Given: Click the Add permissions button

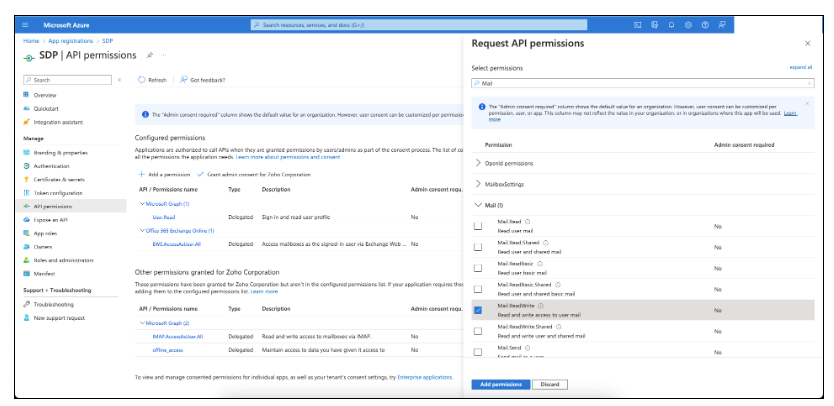Looking at the screenshot, I should (498, 384).
